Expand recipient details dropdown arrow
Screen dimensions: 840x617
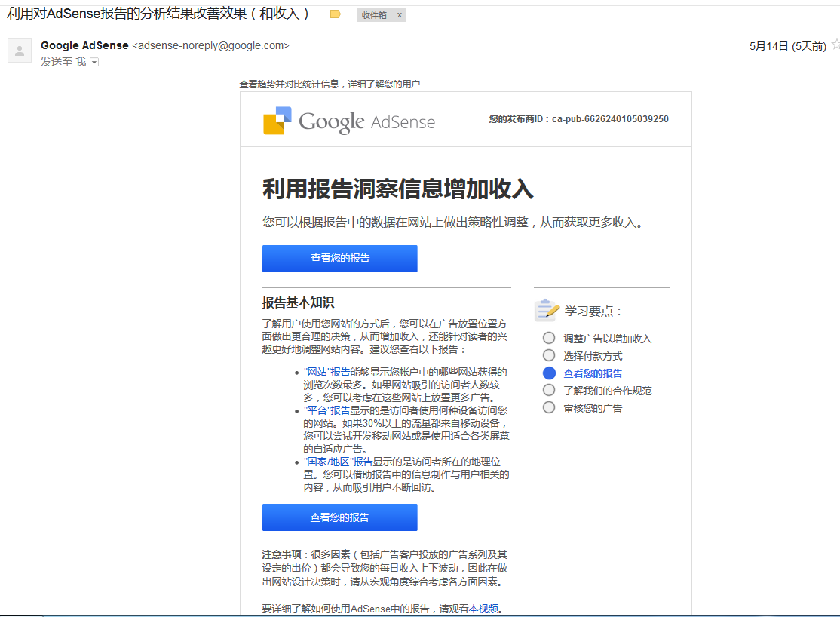click(x=94, y=62)
